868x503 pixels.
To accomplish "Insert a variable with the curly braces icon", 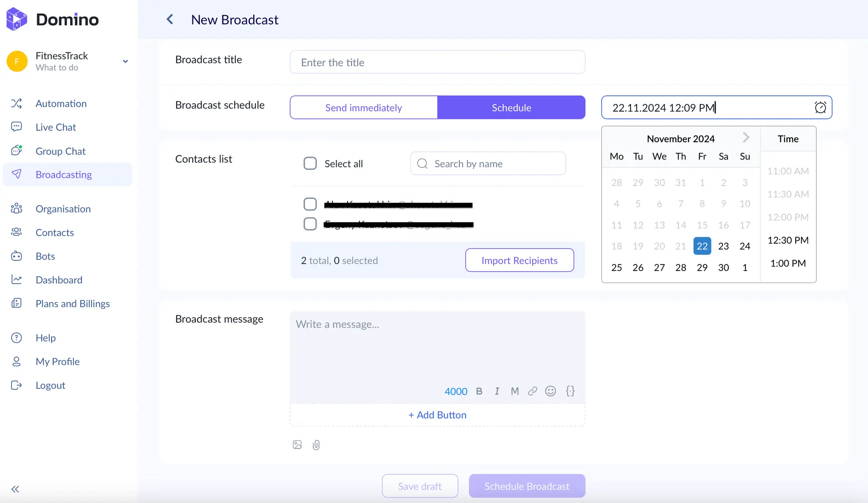I will point(570,391).
